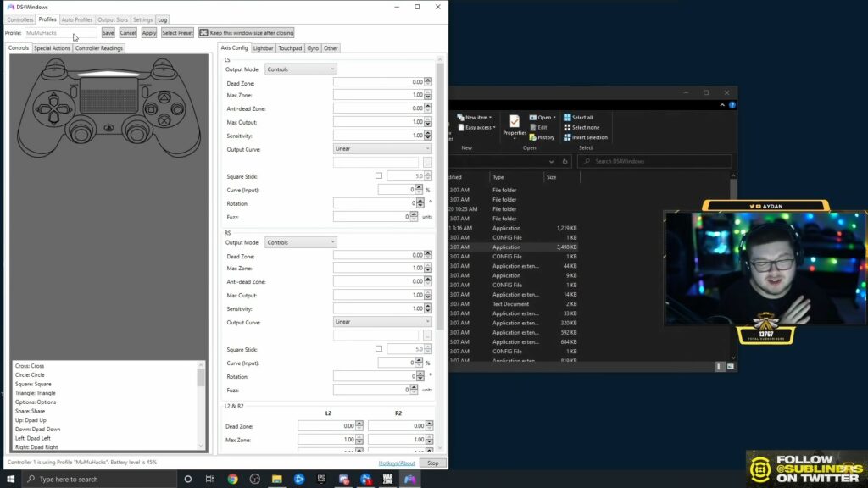This screenshot has width=868, height=488.
Task: Open the LS Output Mode dropdown
Action: (x=301, y=69)
